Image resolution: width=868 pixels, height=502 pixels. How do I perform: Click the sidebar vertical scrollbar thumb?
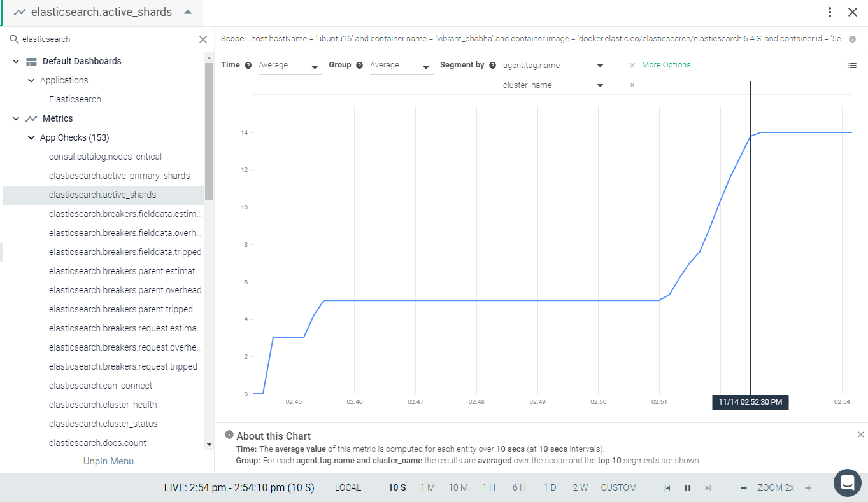coord(209,132)
